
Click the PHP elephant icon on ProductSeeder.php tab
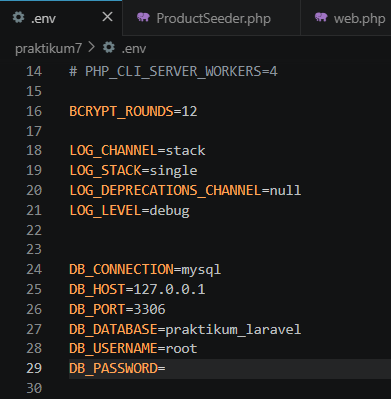click(x=143, y=17)
